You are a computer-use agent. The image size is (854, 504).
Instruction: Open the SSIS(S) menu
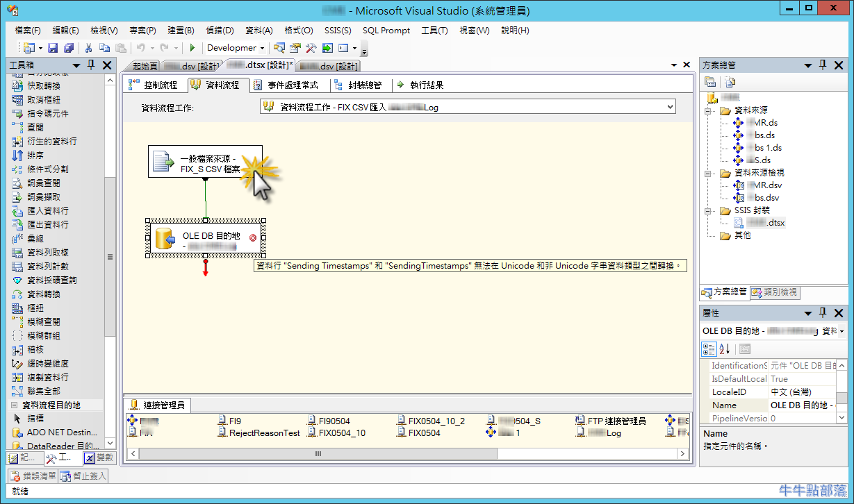[x=337, y=31]
